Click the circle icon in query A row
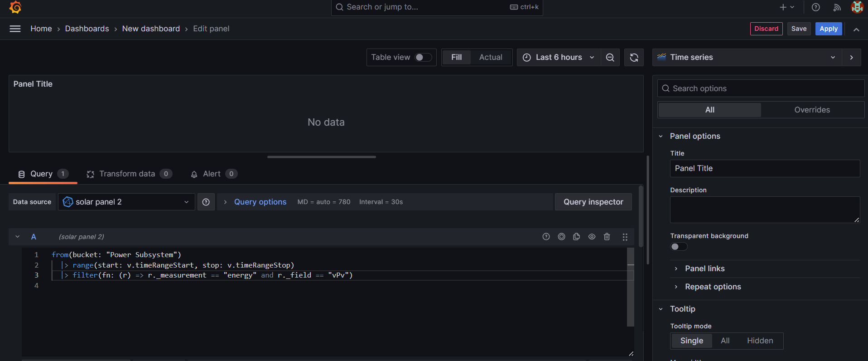The height and width of the screenshot is (361, 868). click(561, 237)
